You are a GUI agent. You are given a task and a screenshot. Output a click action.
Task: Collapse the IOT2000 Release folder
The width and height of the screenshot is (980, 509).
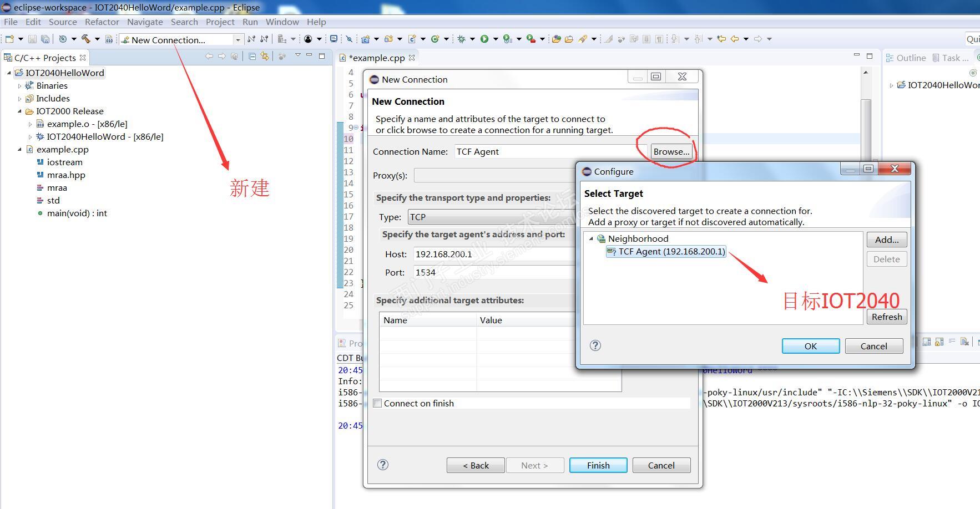coord(19,111)
